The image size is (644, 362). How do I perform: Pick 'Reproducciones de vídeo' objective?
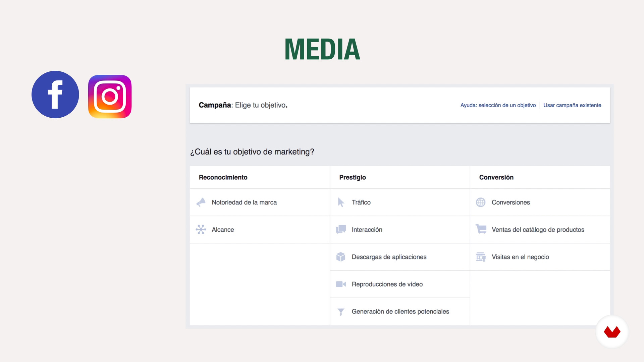click(x=400, y=284)
